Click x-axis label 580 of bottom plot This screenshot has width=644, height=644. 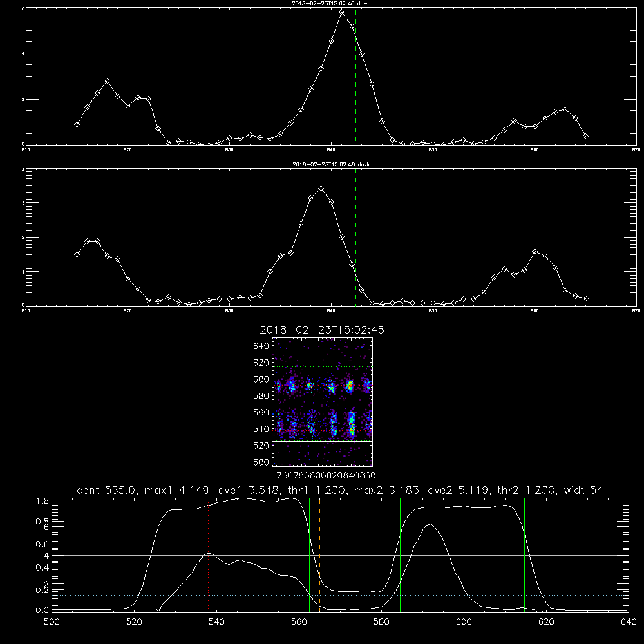(x=381, y=622)
